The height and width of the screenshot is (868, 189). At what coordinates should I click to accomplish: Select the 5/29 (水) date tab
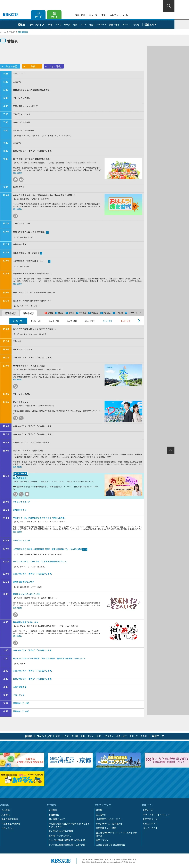tap(54, 321)
